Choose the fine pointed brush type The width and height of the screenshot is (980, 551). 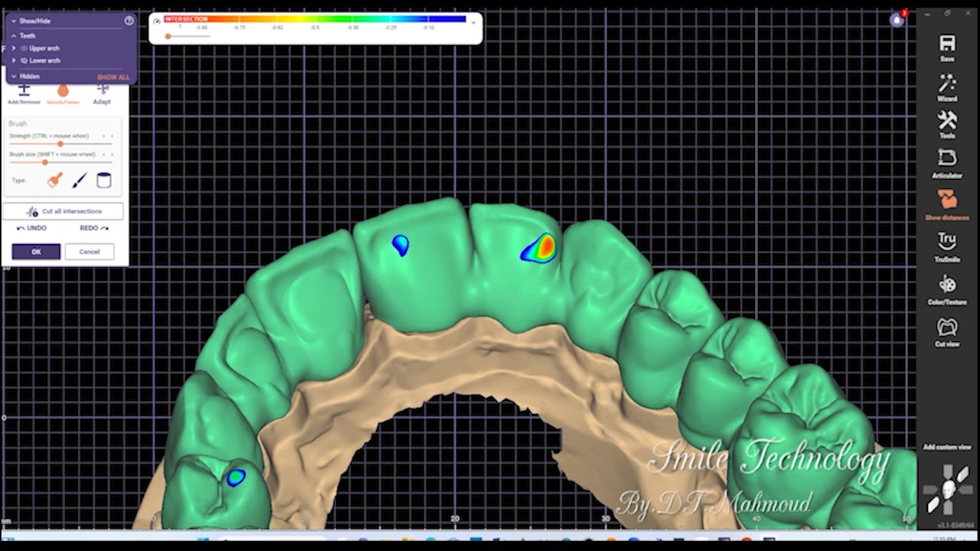[x=80, y=181]
